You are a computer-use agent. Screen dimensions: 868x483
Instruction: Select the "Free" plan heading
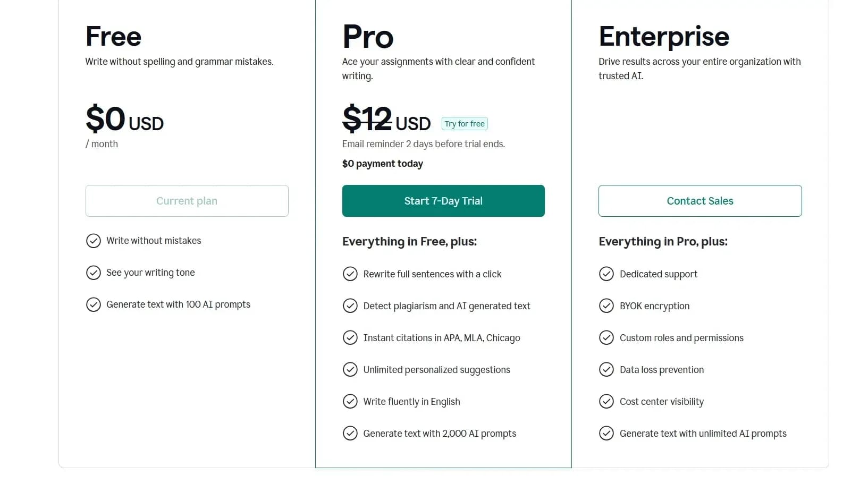coord(113,36)
